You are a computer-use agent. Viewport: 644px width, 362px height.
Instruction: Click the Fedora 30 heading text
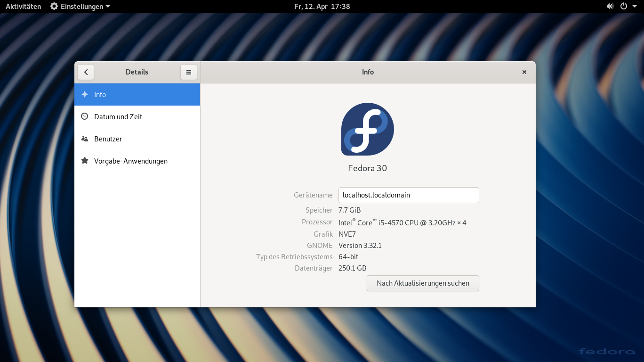click(x=368, y=168)
